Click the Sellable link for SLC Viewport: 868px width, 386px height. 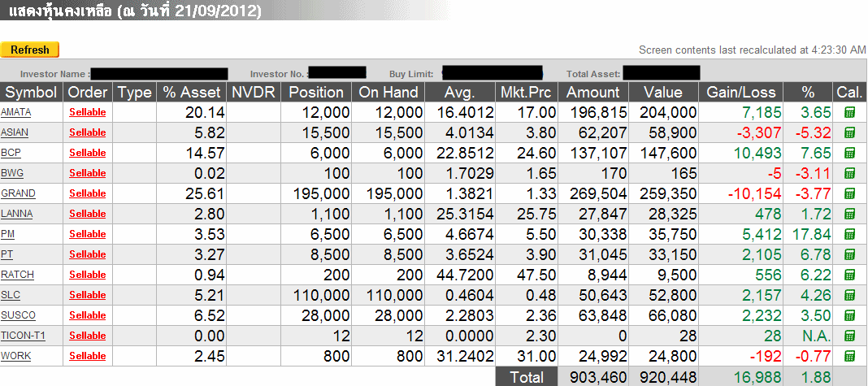(88, 295)
